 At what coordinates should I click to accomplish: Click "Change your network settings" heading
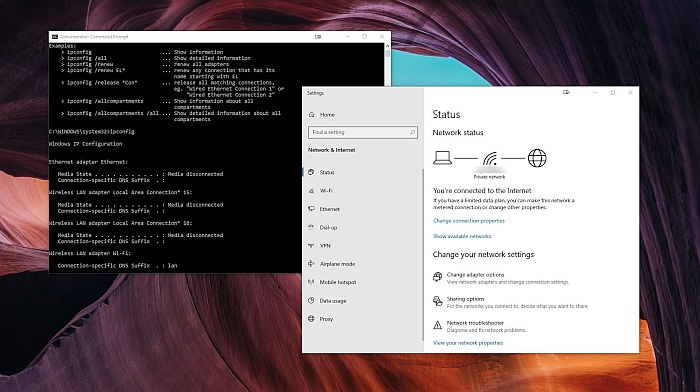point(483,254)
